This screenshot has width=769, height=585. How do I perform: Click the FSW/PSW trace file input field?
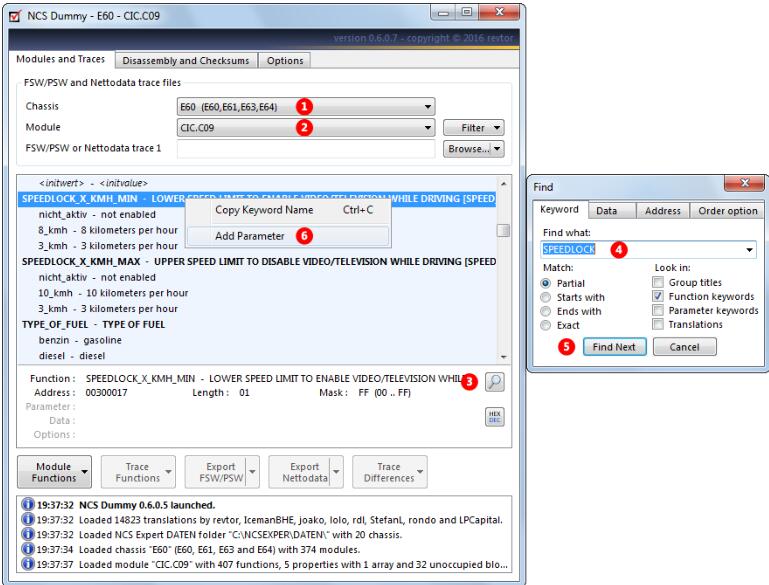307,150
